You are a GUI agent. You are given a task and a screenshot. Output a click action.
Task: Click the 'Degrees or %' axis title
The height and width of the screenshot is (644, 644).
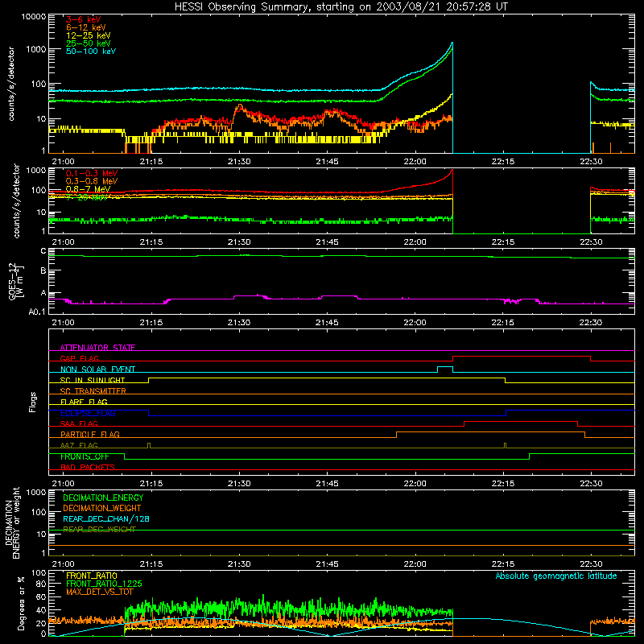point(21,603)
